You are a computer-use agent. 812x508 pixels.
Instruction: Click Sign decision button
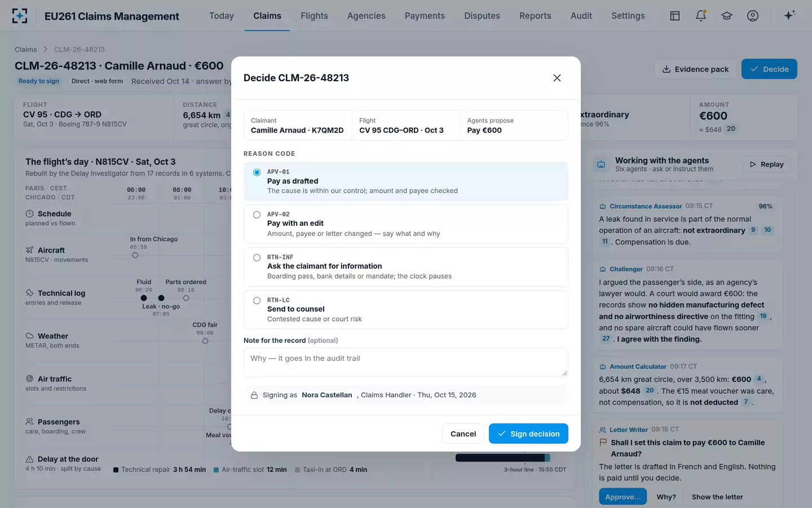pyautogui.click(x=528, y=433)
